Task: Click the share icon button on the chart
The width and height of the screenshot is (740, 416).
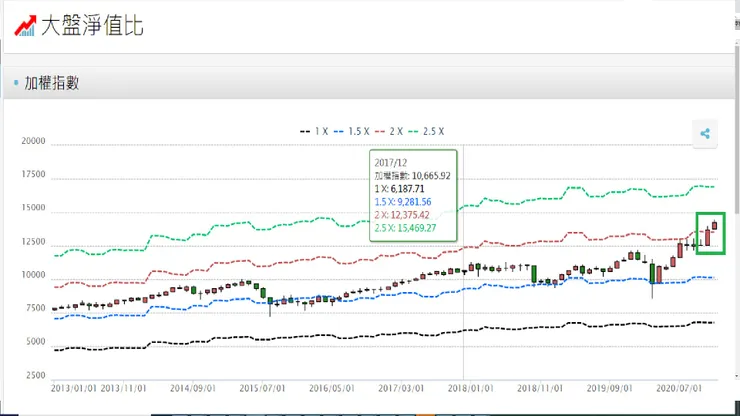Action: click(706, 133)
